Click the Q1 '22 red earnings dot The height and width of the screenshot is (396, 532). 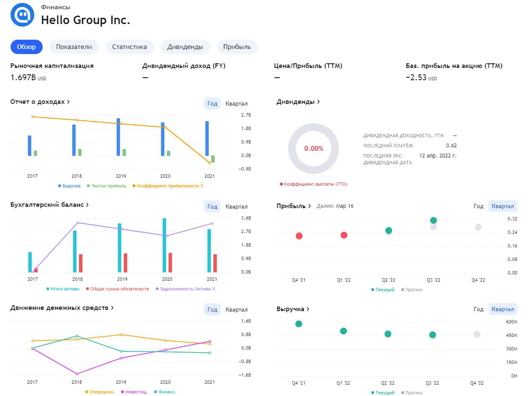pyautogui.click(x=344, y=235)
